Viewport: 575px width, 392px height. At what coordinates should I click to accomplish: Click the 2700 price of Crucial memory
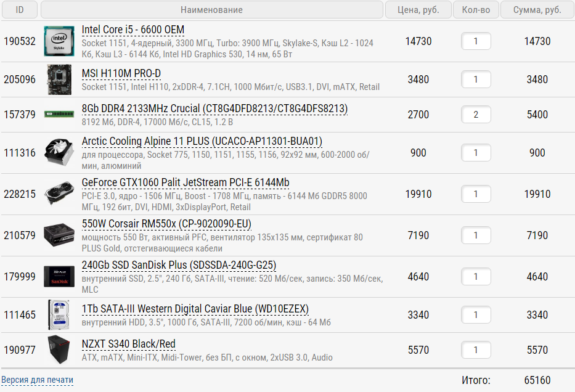point(418,115)
